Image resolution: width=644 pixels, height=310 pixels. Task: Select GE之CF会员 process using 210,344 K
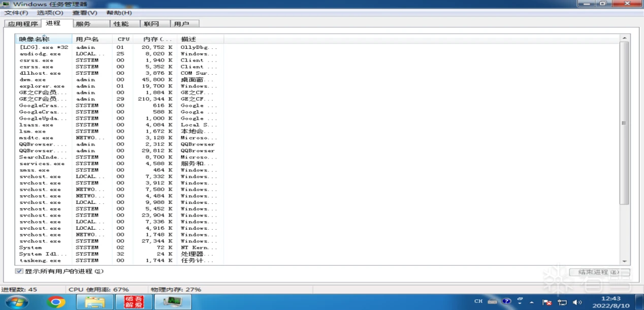click(x=119, y=99)
